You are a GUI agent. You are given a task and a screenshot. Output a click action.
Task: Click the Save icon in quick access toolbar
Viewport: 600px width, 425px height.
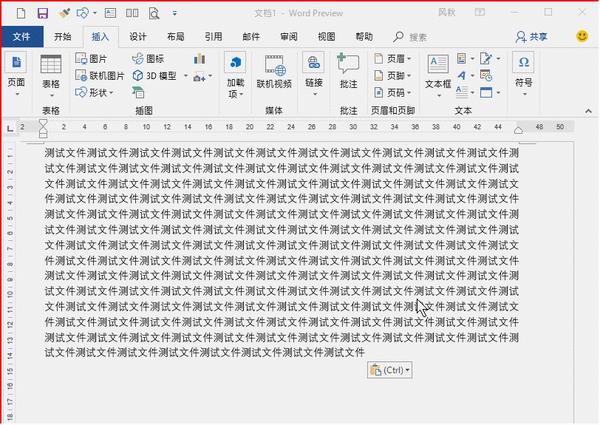(41, 14)
